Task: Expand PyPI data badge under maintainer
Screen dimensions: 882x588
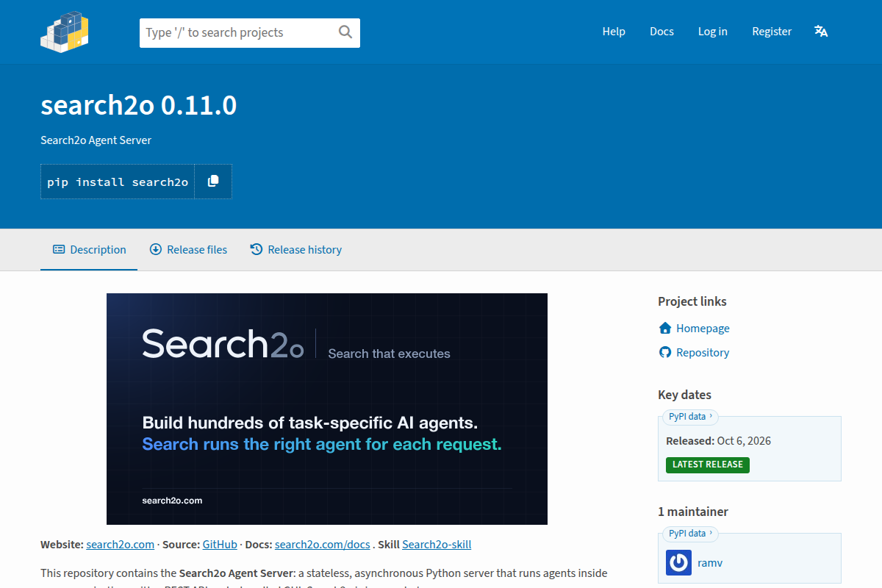Action: [689, 534]
